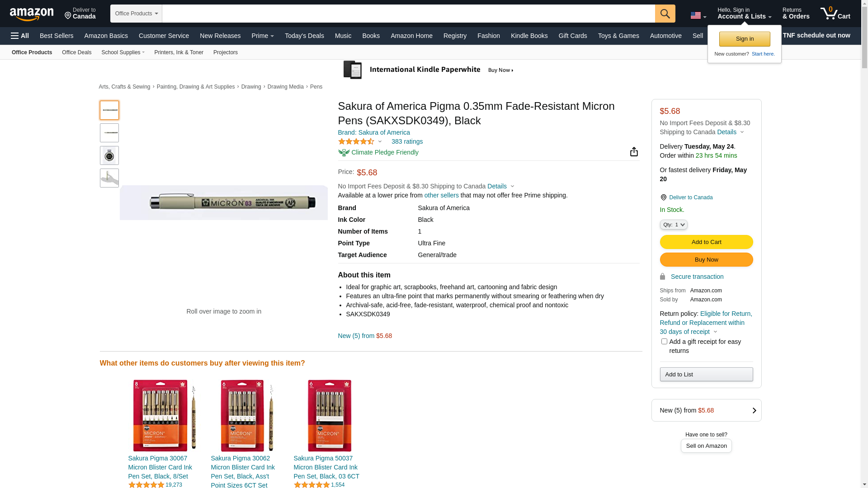This screenshot has width=868, height=488.
Task: Click the main search input field
Action: tap(408, 14)
